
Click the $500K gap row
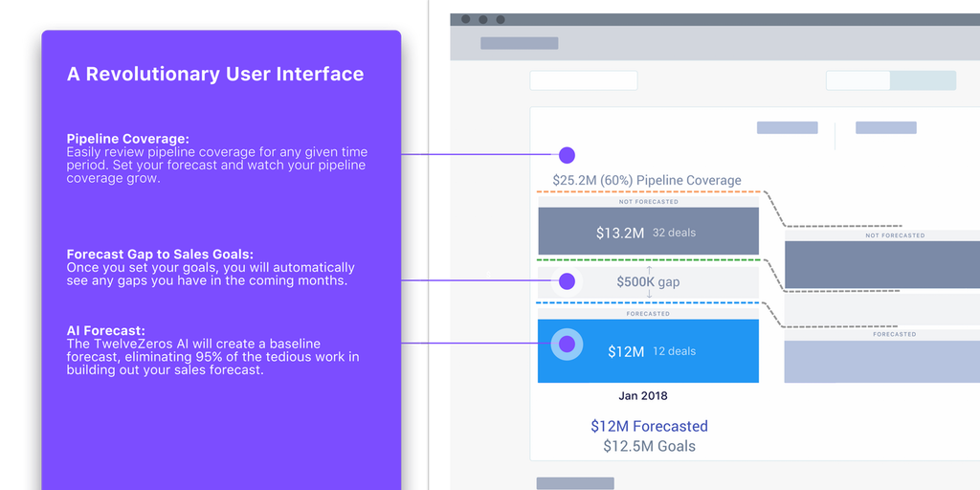(648, 282)
